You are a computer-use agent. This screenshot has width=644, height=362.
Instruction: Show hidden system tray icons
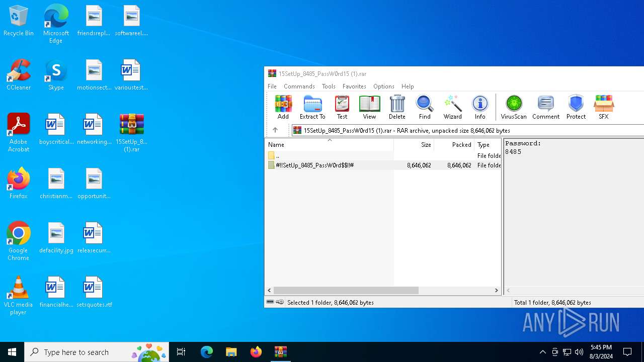tap(542, 352)
